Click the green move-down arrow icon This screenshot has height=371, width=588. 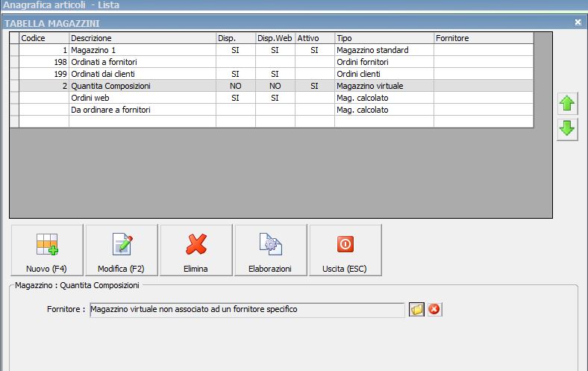pyautogui.click(x=567, y=129)
